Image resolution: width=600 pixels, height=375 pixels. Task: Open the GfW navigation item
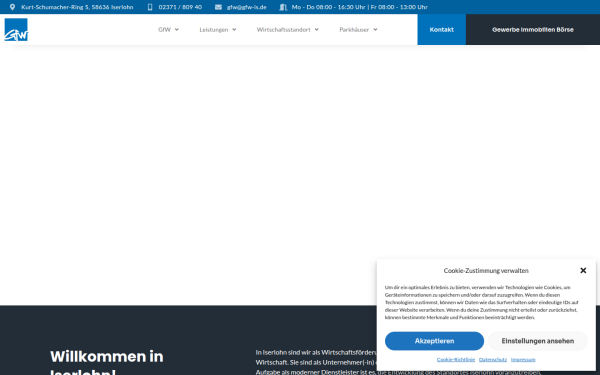[165, 29]
